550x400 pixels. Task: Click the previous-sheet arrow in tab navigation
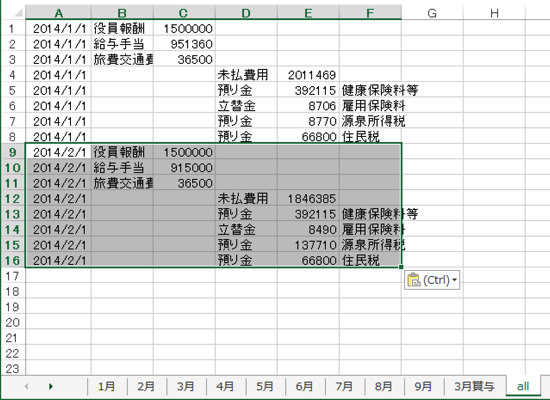(x=26, y=386)
